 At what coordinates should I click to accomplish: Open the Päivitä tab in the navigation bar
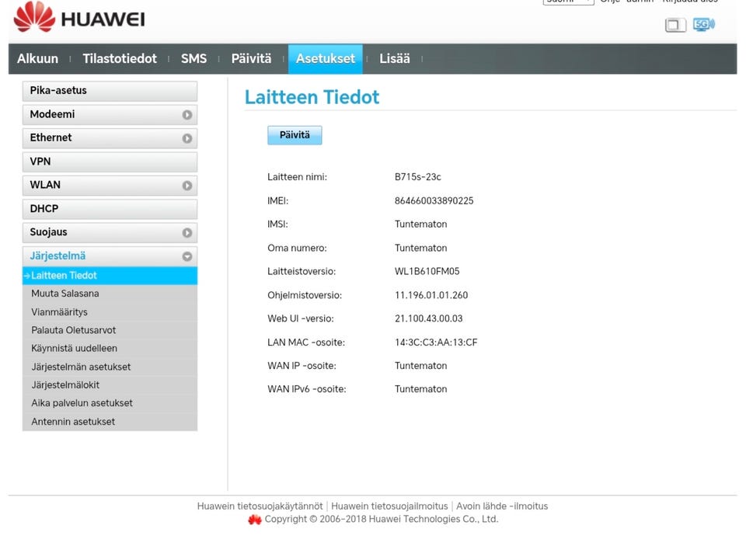pos(251,58)
